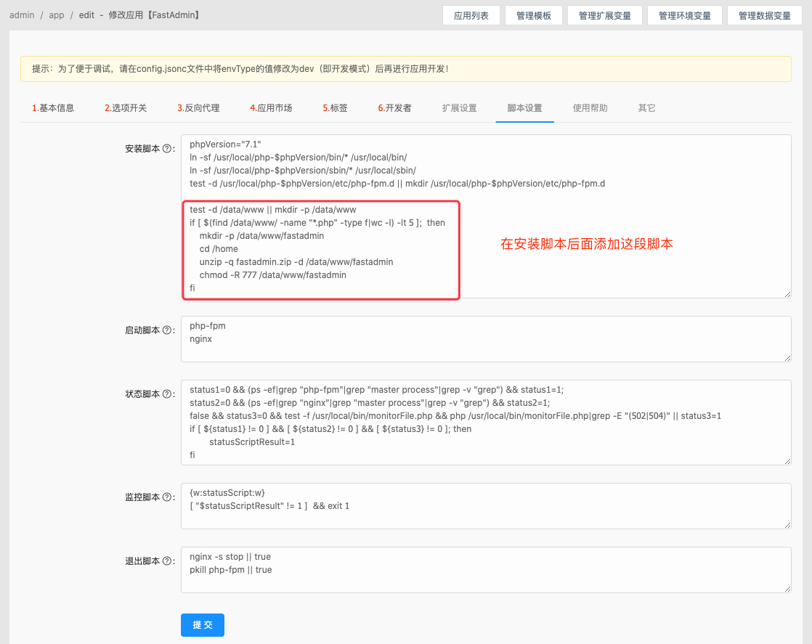
Task: Switch to the 其它 tab
Action: 646,107
